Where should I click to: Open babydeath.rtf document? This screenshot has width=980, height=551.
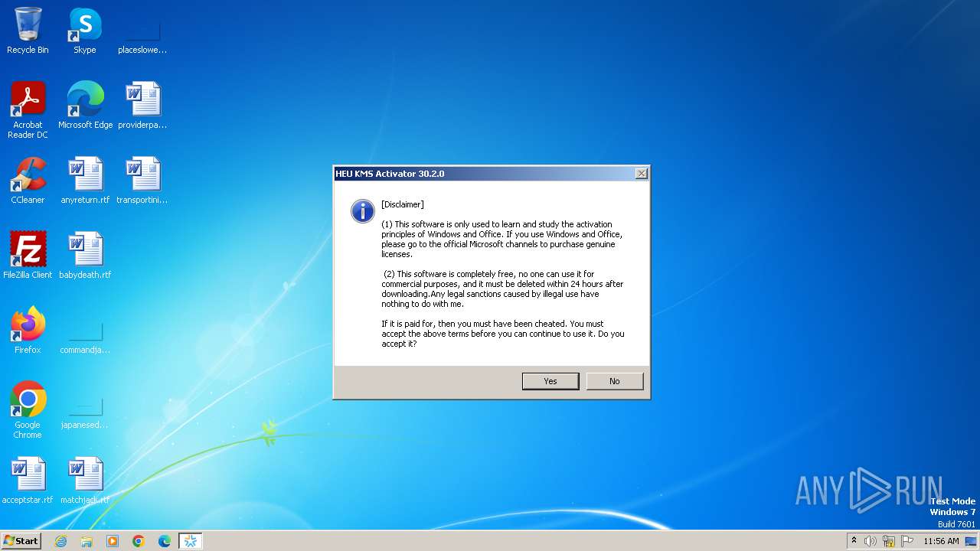coord(85,256)
